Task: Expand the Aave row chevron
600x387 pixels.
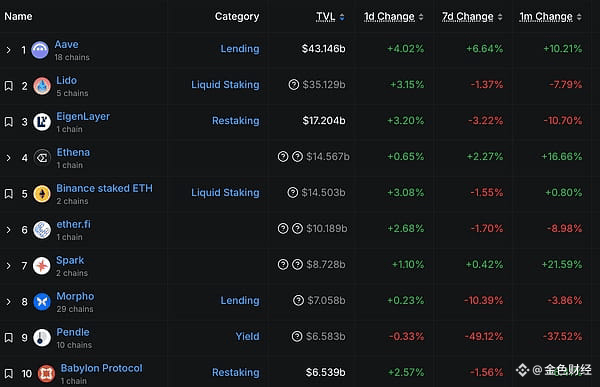Action: 8,50
